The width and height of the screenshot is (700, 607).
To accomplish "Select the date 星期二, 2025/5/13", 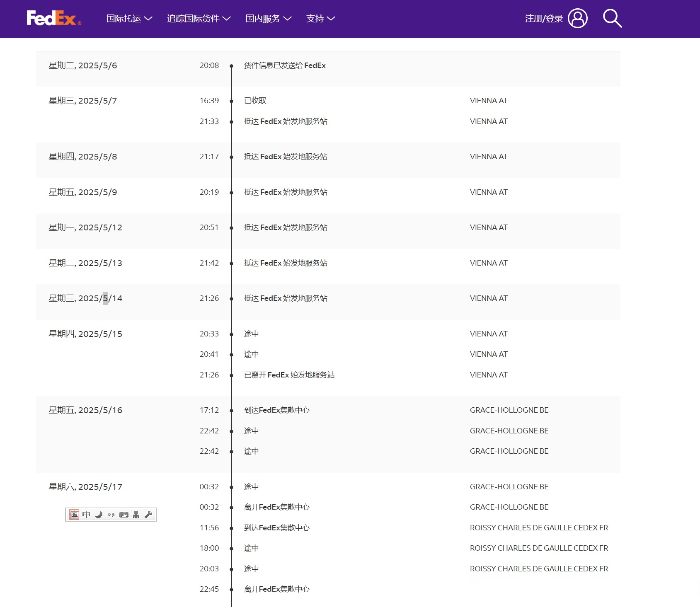I will (85, 263).
